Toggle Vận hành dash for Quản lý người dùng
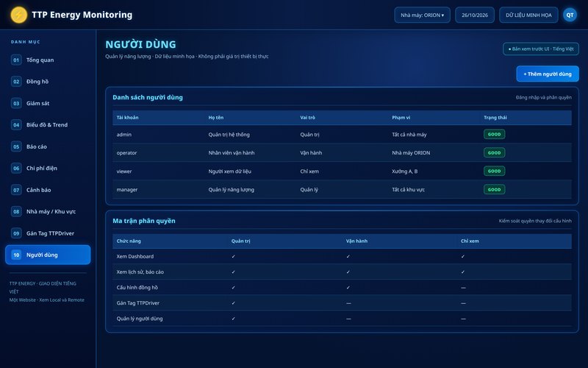The height and width of the screenshot is (368, 588). (348, 319)
